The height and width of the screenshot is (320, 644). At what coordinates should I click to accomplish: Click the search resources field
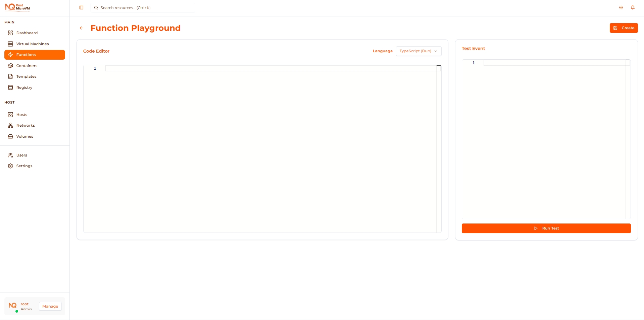point(143,7)
